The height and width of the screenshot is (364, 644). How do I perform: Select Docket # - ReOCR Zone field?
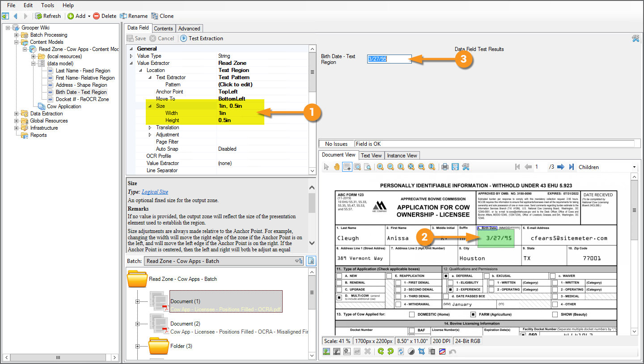(x=82, y=99)
